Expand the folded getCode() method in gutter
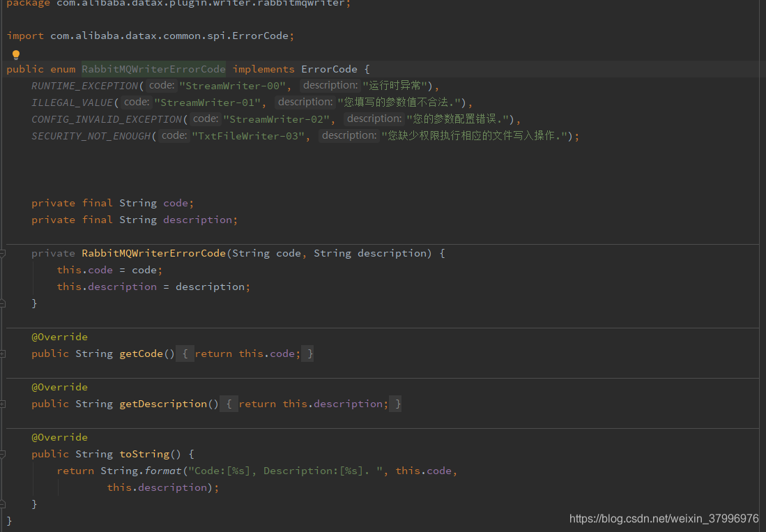 point(3,354)
